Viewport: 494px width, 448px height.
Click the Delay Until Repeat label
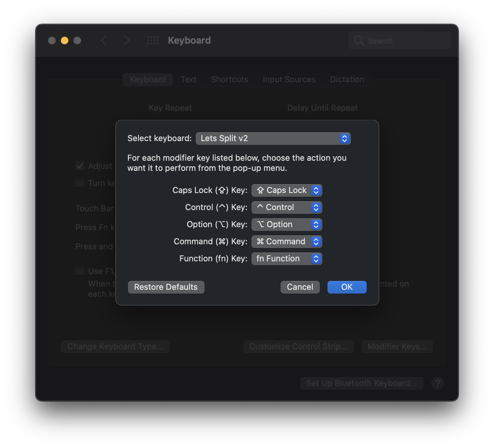click(x=322, y=108)
